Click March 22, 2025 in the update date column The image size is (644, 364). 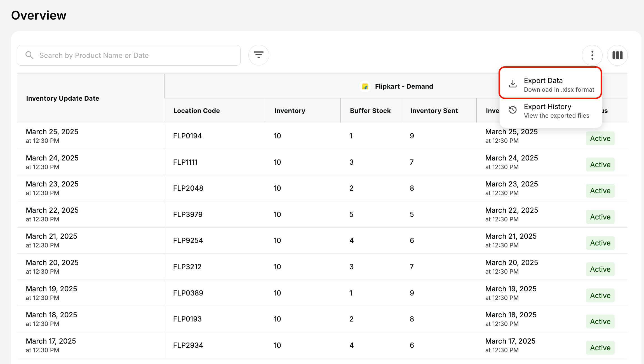52,210
